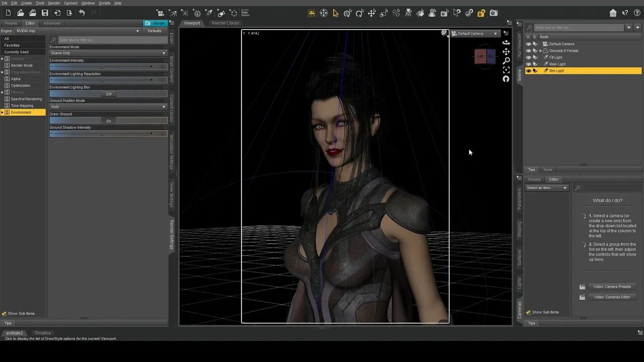Viewport: 644px width, 362px height.
Task: Click the viewport pan camera control
Action: [506, 52]
